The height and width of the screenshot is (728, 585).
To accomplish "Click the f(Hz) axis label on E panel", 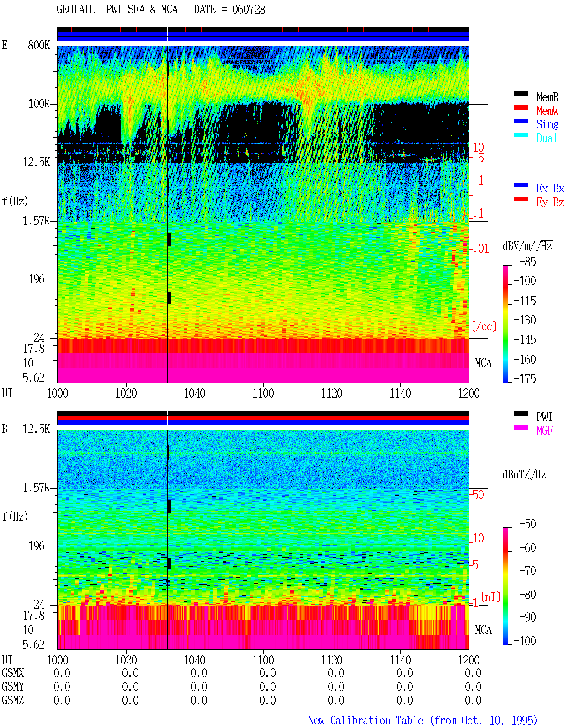I will [15, 201].
